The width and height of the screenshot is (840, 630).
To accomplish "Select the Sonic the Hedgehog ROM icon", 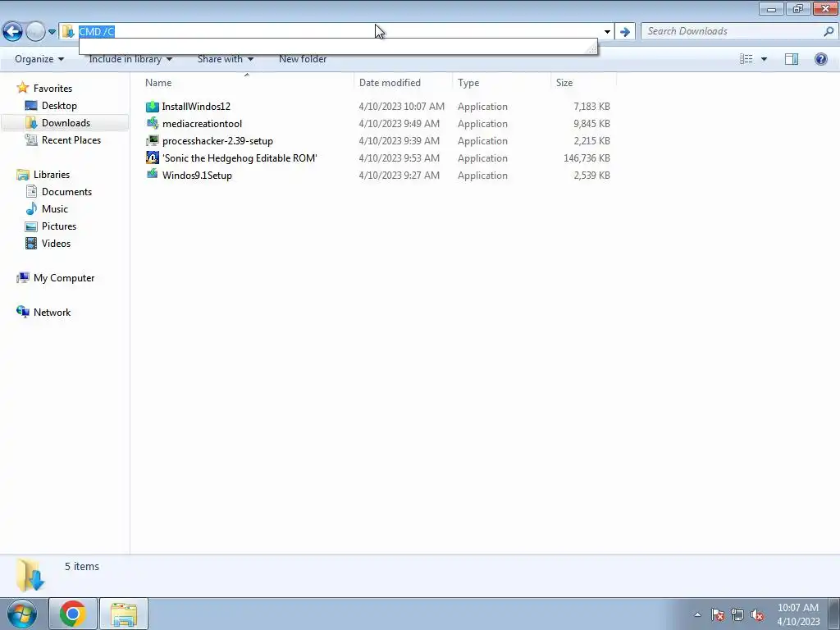I will point(152,157).
